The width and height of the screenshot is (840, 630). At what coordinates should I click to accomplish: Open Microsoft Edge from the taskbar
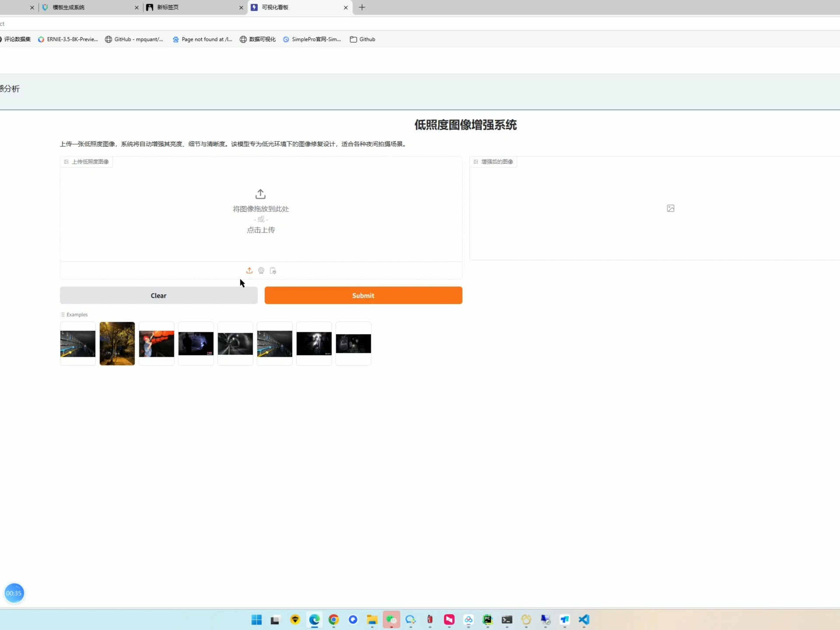click(x=315, y=619)
